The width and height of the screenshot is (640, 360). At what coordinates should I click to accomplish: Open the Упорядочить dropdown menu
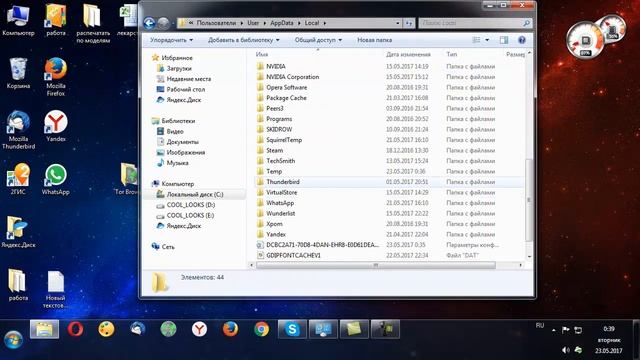pyautogui.click(x=171, y=40)
